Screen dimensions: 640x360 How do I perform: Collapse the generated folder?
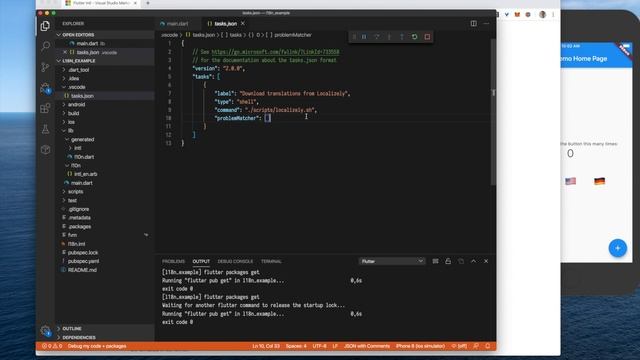pyautogui.click(x=82, y=139)
